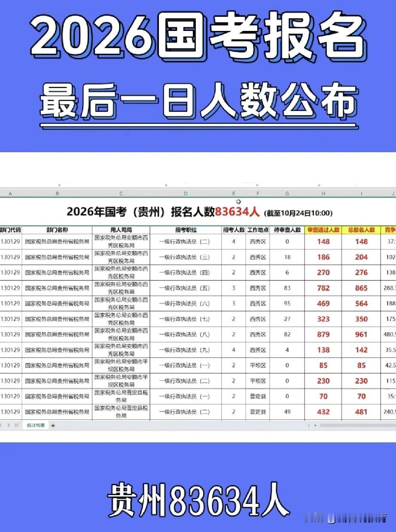The height and width of the screenshot is (532, 396).
Task: Click total applicants cell 564
Action: point(361,303)
